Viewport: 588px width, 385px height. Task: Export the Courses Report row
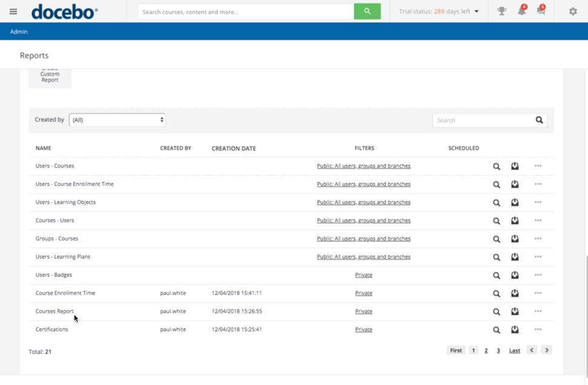pos(515,312)
